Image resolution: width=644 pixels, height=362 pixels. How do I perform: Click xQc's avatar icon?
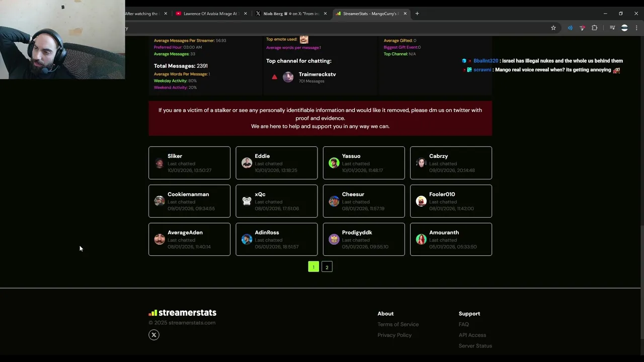(x=247, y=201)
